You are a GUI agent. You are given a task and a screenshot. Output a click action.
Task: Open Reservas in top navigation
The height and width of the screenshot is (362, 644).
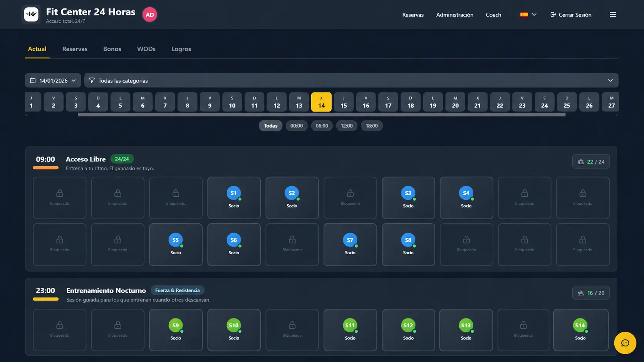(413, 15)
